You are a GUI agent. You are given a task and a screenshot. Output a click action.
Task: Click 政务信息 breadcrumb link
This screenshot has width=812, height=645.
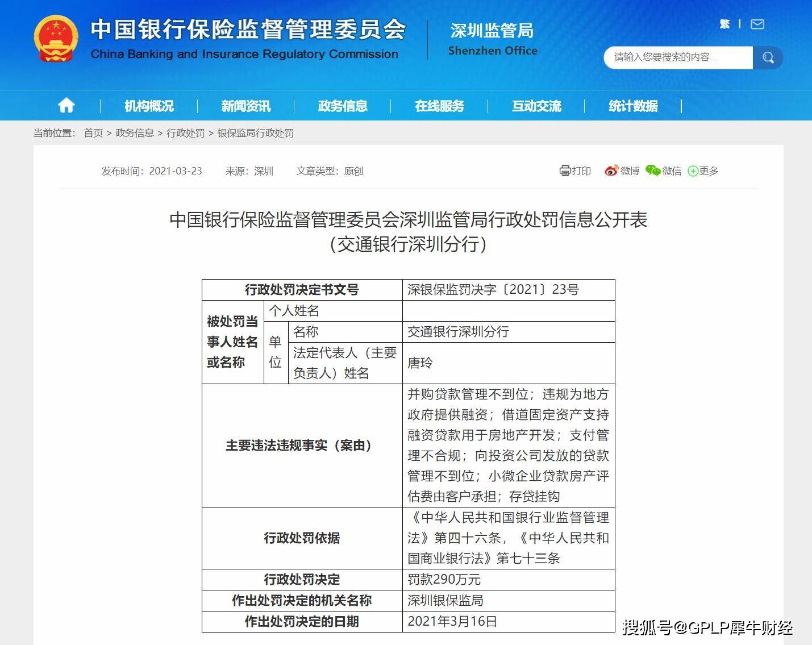[135, 133]
